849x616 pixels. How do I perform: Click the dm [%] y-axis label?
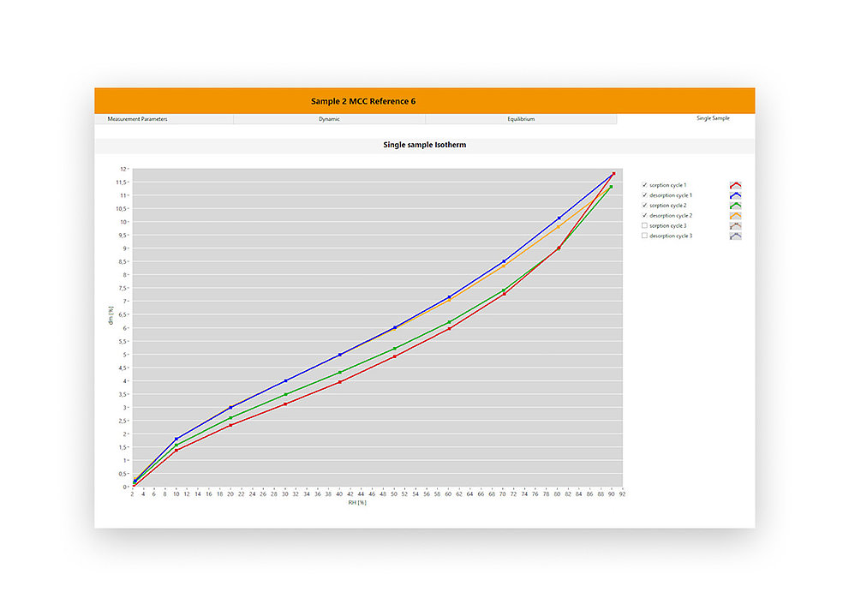(x=111, y=315)
